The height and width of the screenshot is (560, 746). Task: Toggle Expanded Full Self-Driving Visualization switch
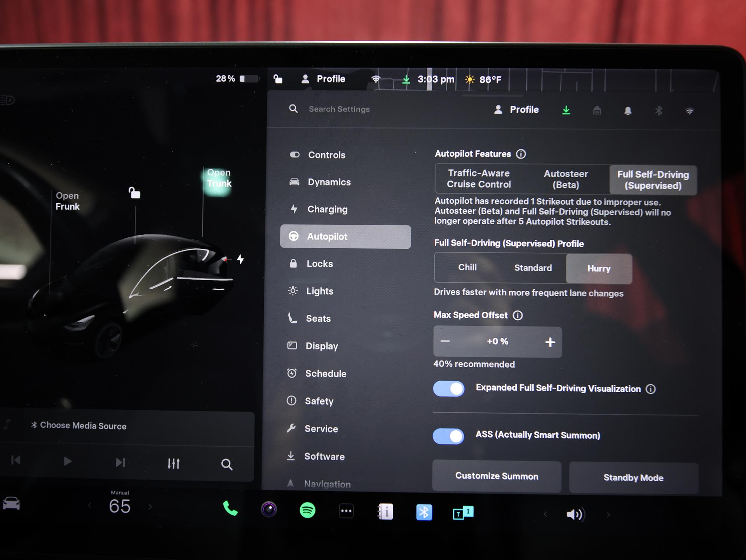coord(449,389)
